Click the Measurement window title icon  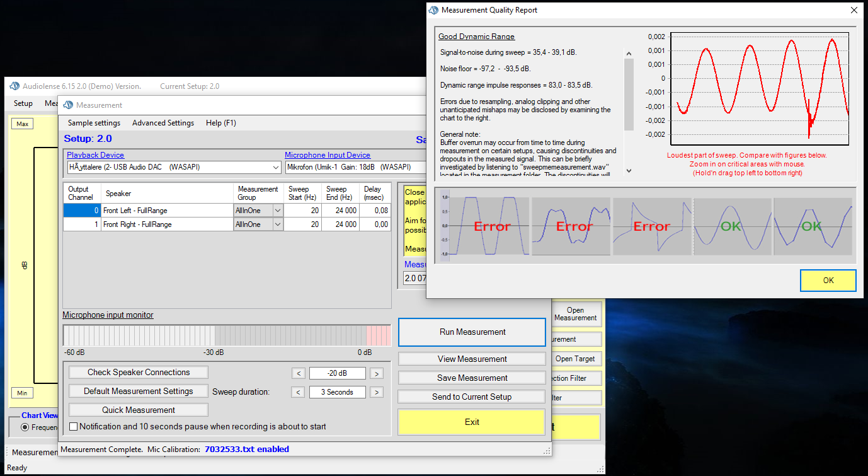68,105
